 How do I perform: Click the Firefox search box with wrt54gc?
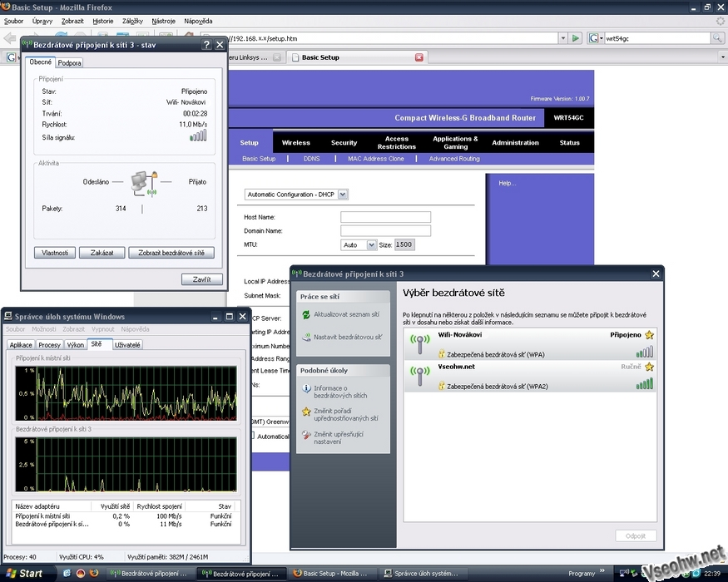coord(656,38)
